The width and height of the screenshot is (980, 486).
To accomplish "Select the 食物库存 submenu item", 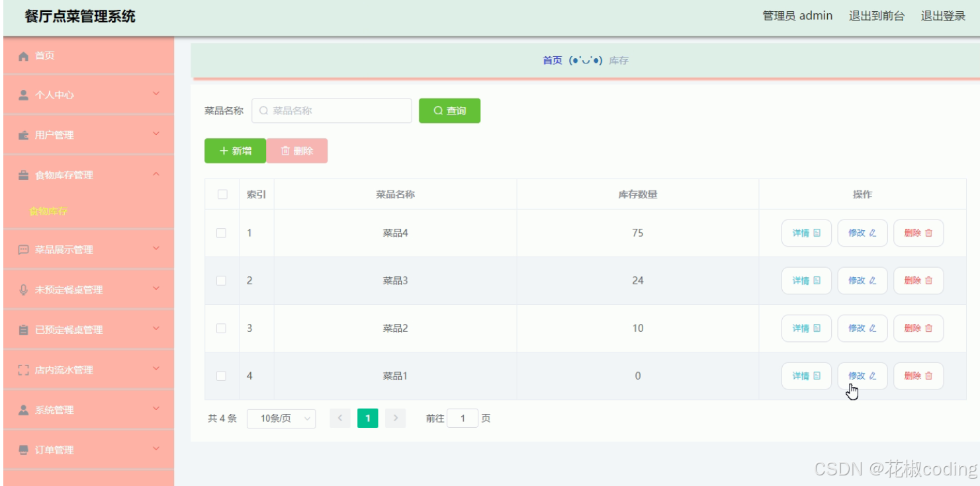I will pyautogui.click(x=49, y=212).
